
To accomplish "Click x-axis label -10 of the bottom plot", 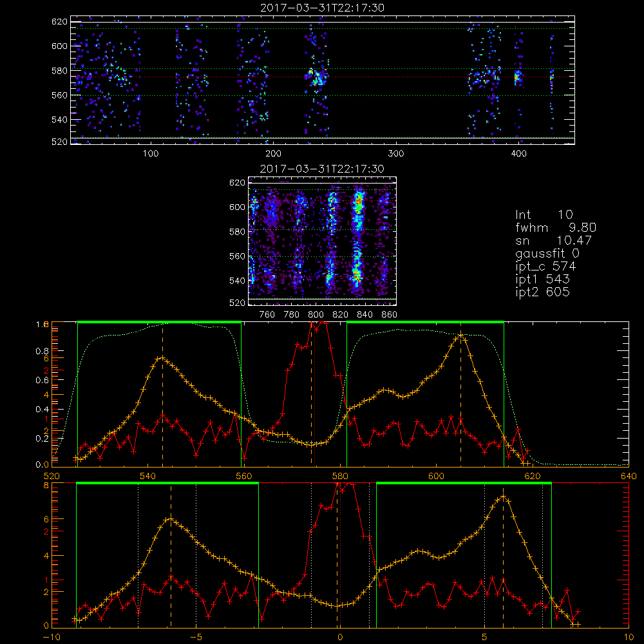I will tap(52, 638).
